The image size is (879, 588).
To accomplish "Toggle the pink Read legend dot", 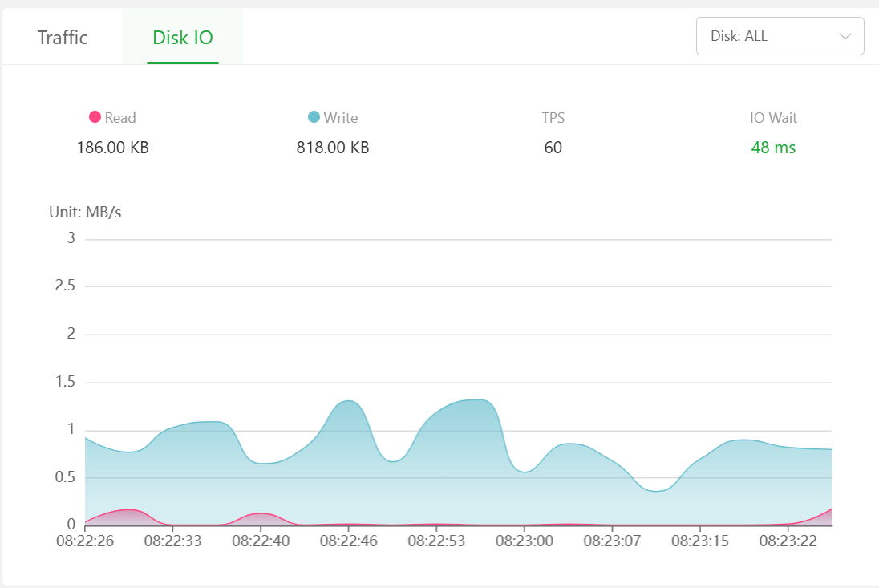I will (95, 117).
